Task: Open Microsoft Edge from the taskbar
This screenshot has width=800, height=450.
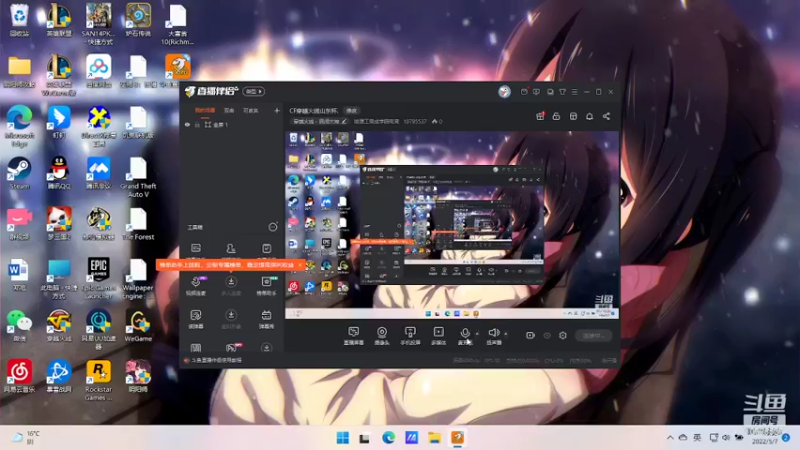Action: (388, 438)
